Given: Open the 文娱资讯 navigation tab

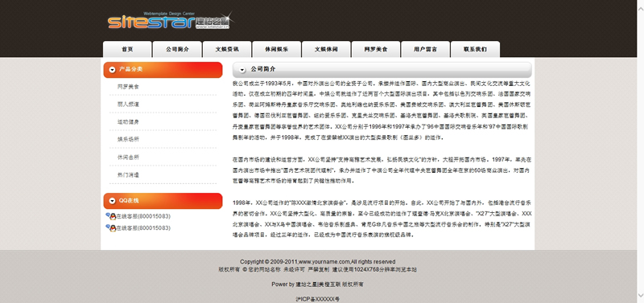Looking at the screenshot, I should coord(227,49).
